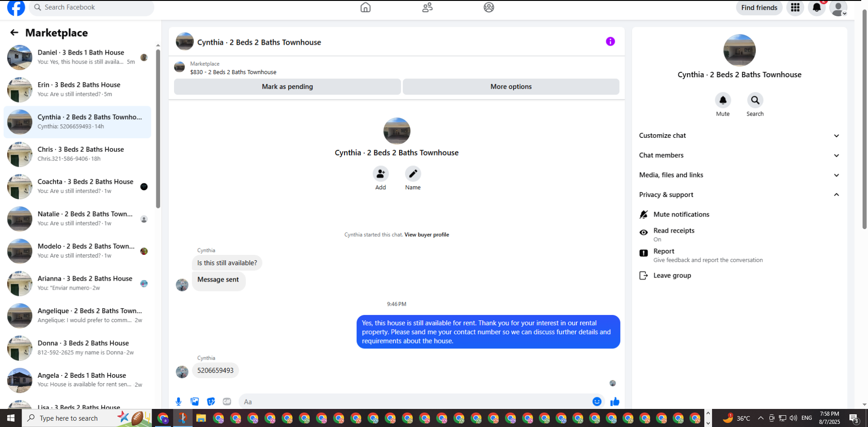Viewport: 868px width, 427px height.
Task: Open the Windows action center notifications icon
Action: [x=854, y=418]
